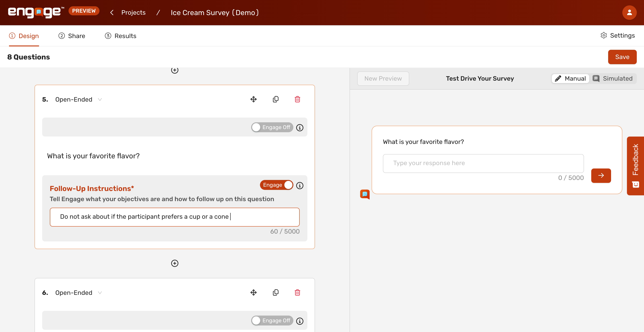Image resolution: width=644 pixels, height=332 pixels.
Task: Click the Engage chat bot icon in preview
Action: [365, 194]
